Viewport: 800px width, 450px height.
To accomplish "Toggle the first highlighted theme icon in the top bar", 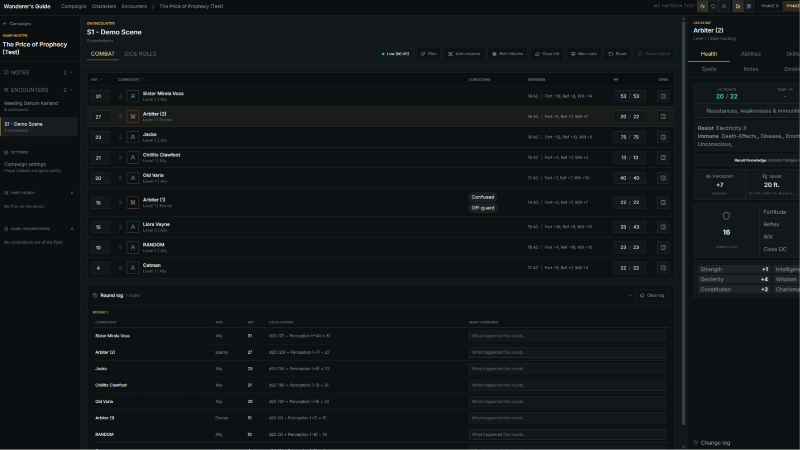I will 702,6.
